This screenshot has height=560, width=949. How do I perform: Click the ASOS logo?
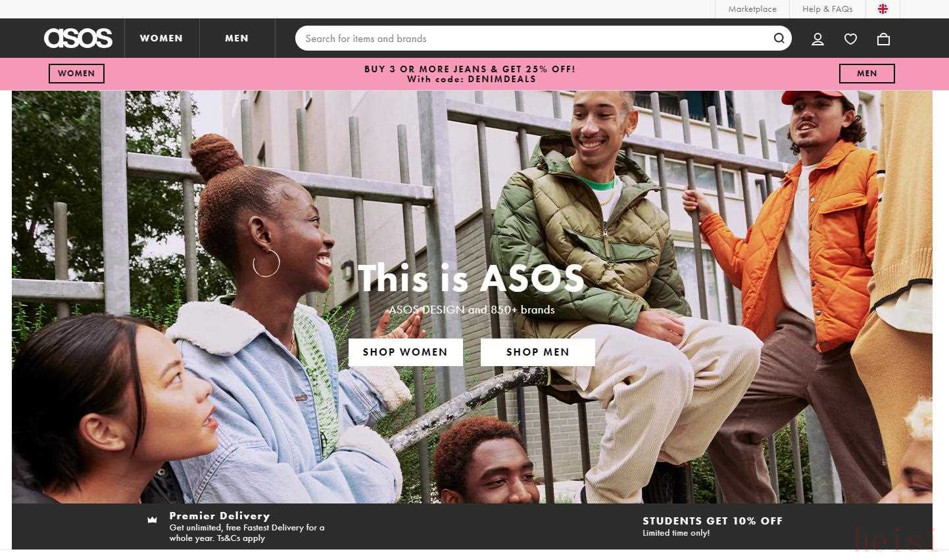78,38
